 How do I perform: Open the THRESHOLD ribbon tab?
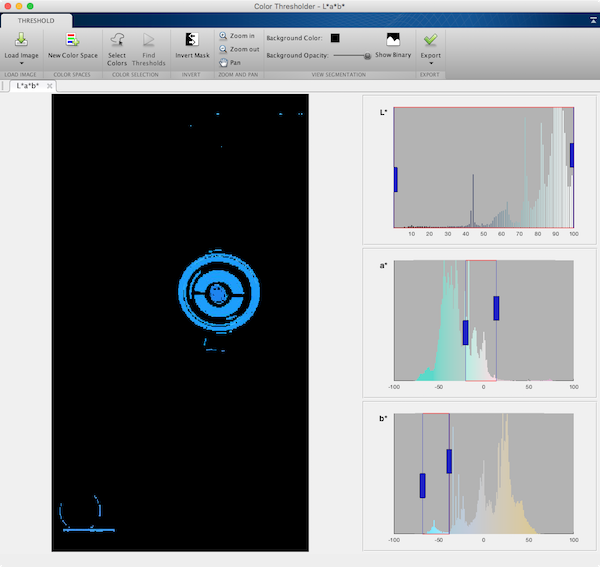tap(36, 19)
